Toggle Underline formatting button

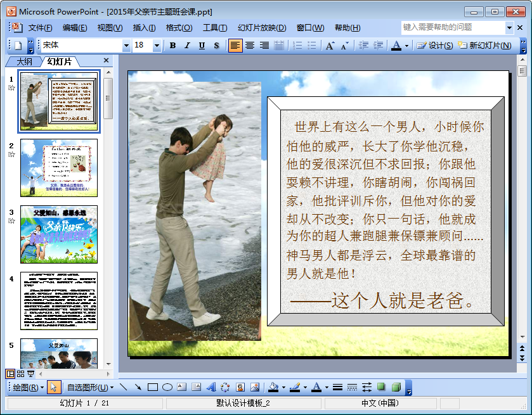point(202,46)
